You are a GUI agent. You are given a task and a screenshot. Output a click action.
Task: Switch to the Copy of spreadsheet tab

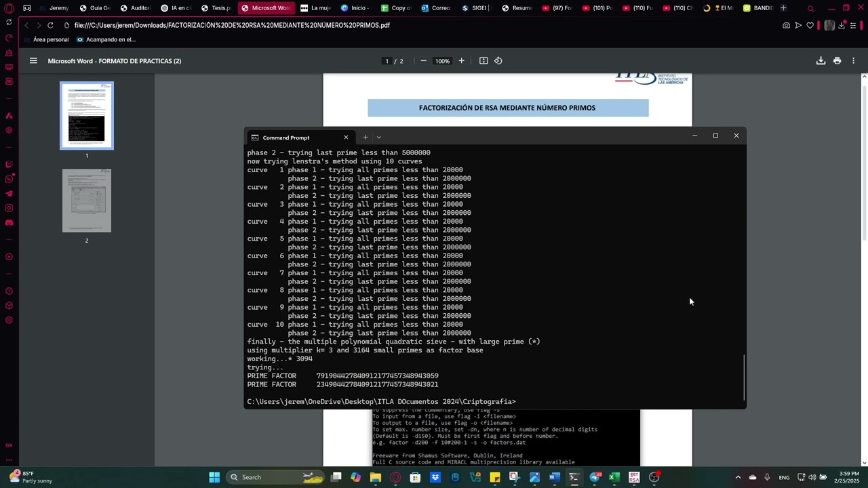click(x=396, y=8)
